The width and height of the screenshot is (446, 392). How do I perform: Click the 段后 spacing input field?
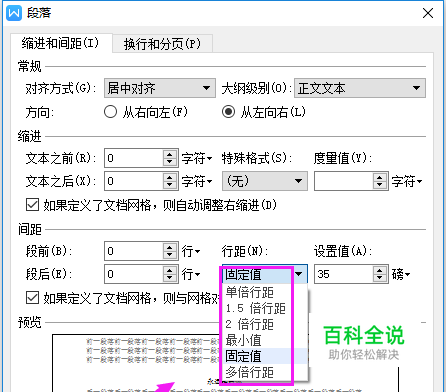[x=134, y=274]
